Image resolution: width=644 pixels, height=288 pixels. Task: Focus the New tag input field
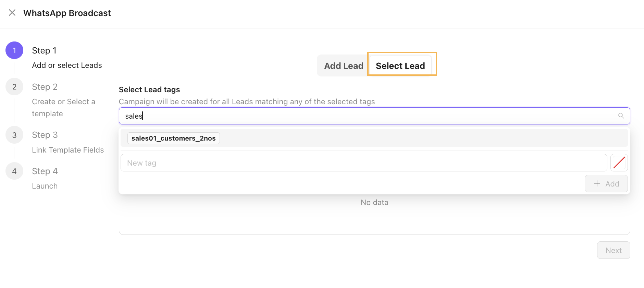tap(363, 163)
